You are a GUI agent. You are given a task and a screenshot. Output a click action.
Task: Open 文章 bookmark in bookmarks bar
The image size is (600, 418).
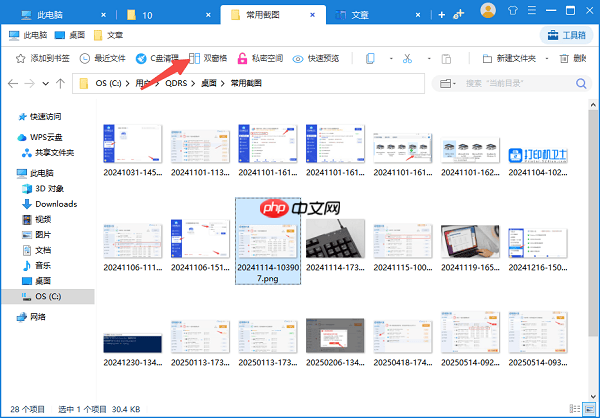[108, 35]
